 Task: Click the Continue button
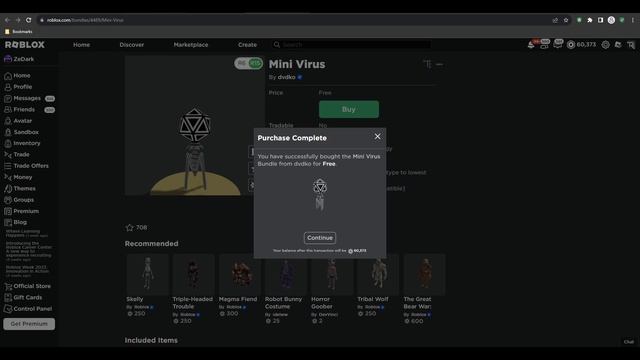click(320, 238)
